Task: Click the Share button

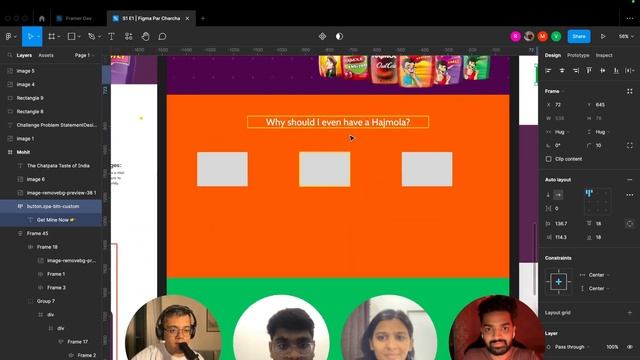Action: pos(579,36)
